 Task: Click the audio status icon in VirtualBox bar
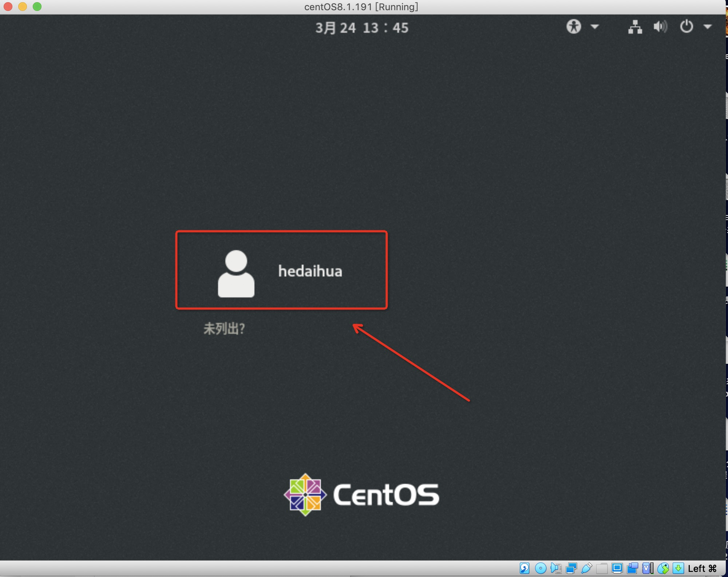[556, 568]
